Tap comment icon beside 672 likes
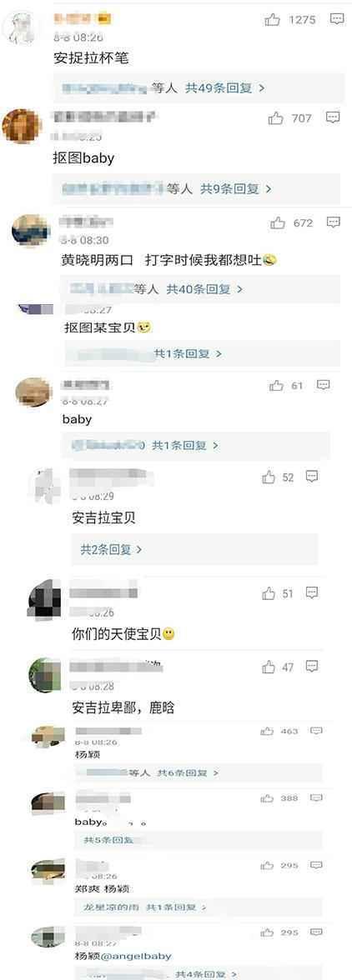The image size is (352, 980). pos(334,222)
